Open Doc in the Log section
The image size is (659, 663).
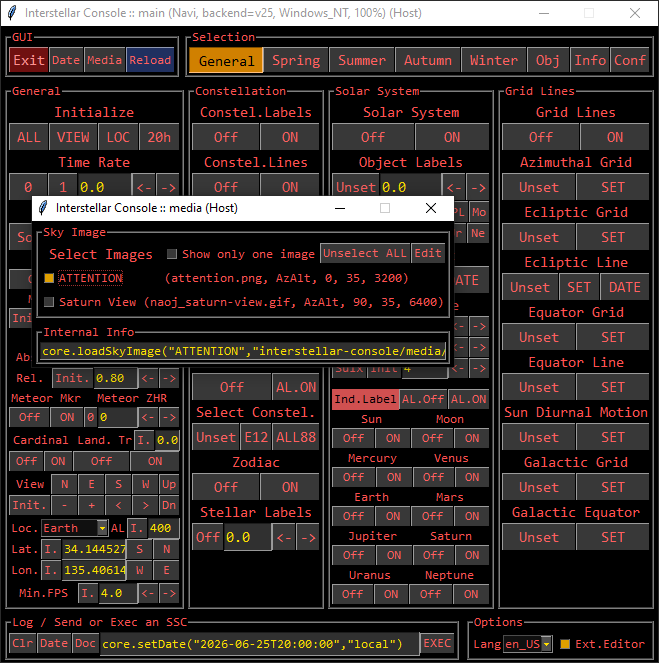[85, 643]
